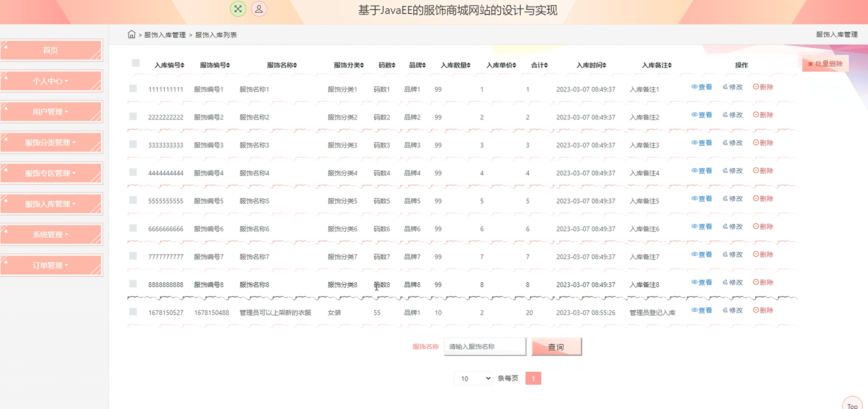Click the 2023-03-07 08:55:26 timestamp cell

click(x=586, y=313)
